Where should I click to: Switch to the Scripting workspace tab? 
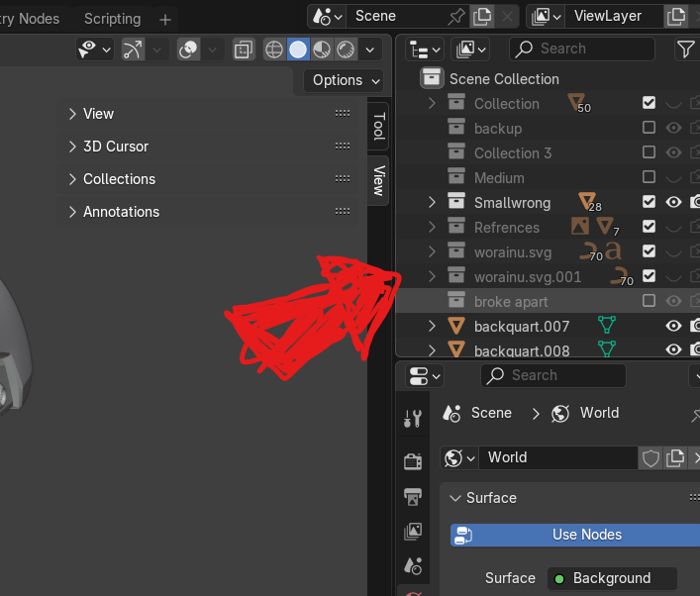coord(112,19)
